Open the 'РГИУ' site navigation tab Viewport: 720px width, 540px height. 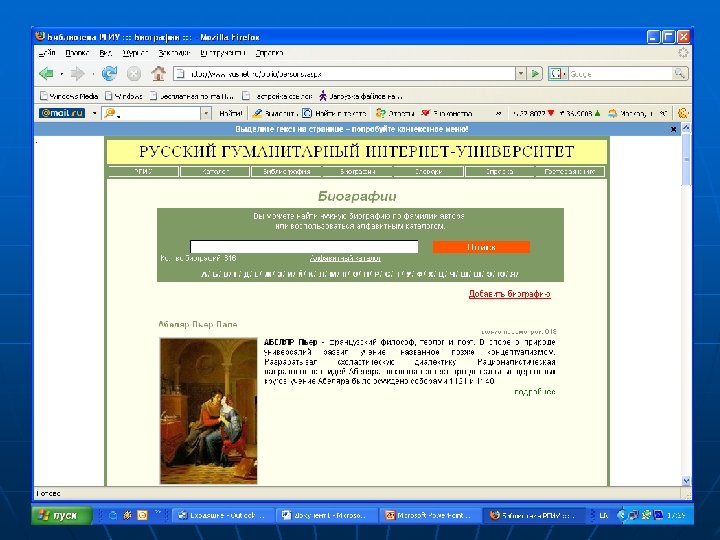[143, 172]
